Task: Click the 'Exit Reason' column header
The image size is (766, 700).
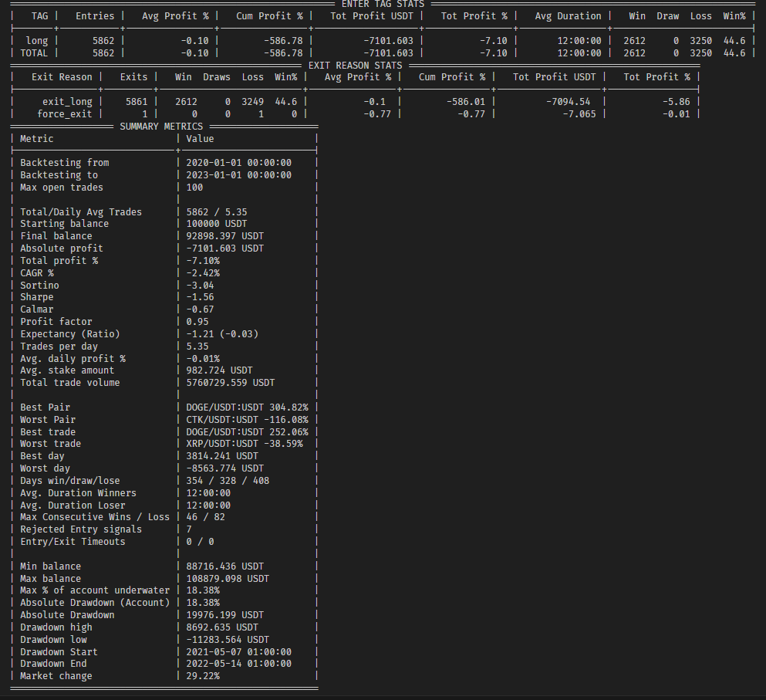Action: click(62, 77)
